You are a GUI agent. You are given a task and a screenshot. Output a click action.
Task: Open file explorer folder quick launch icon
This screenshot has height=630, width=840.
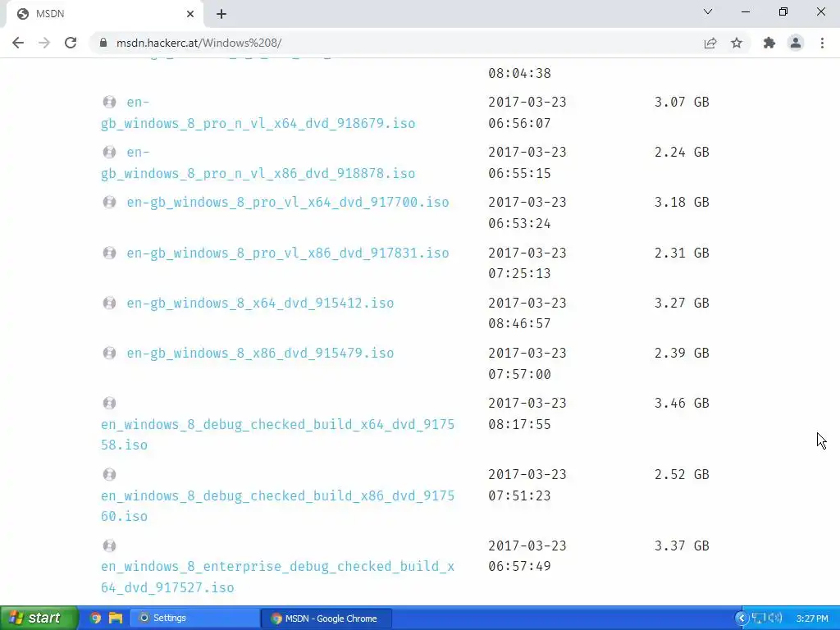[115, 619]
